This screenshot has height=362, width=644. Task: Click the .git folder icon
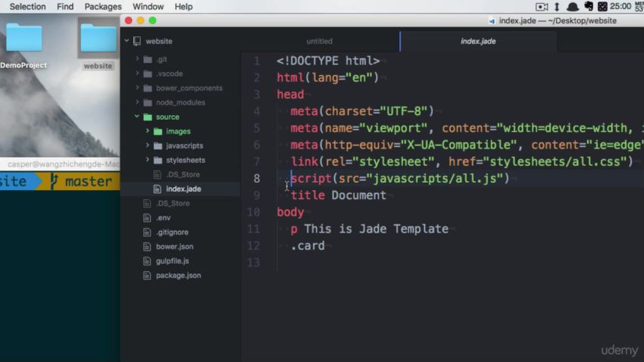(x=148, y=60)
